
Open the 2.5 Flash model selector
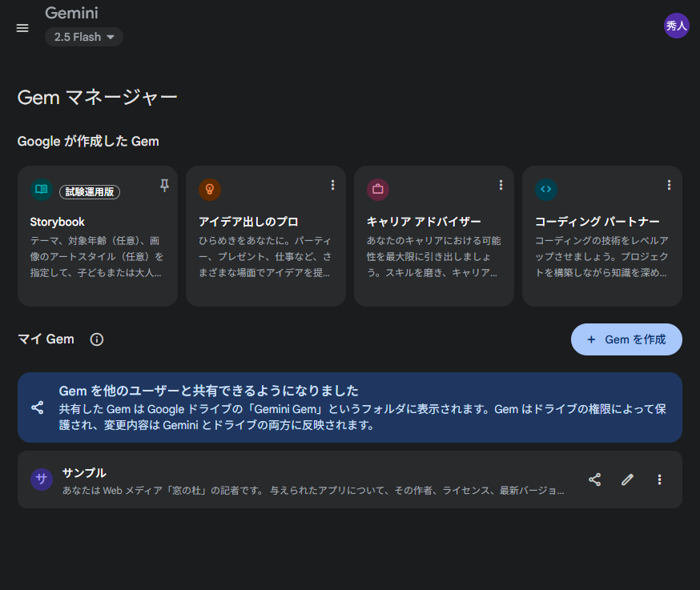pyautogui.click(x=83, y=37)
